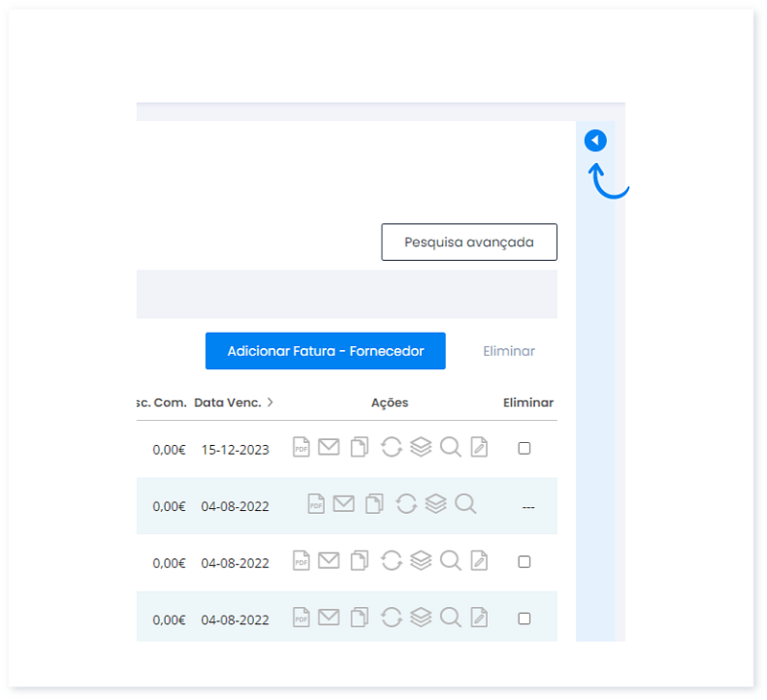Edit the invoice in the bottom row
The height and width of the screenshot is (700, 767).
(479, 618)
